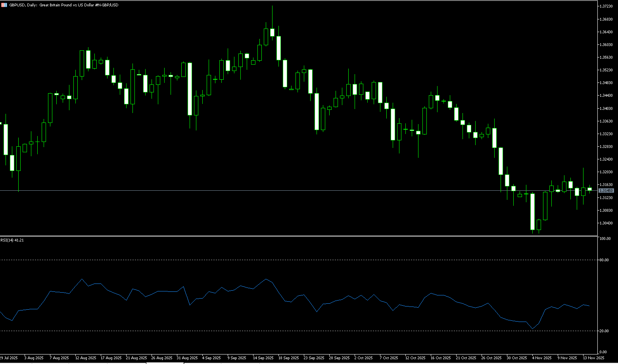Click the 1.32030 price scale label
618x364 pixels.
pos(606,172)
